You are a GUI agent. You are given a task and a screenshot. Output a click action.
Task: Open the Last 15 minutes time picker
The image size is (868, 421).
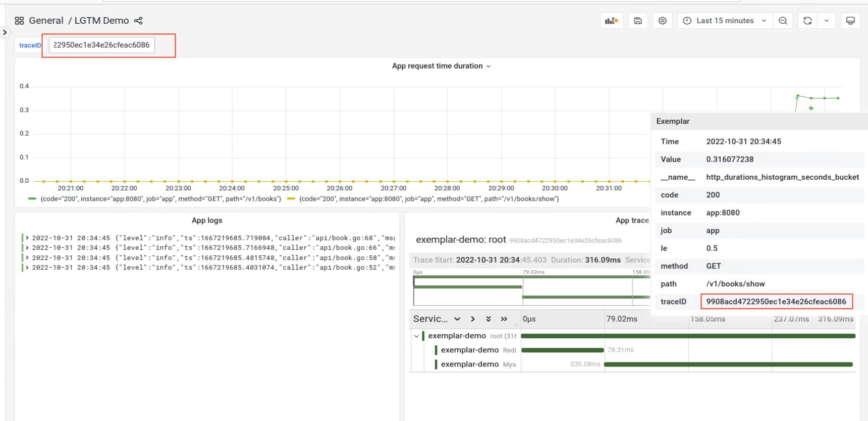(x=725, y=21)
